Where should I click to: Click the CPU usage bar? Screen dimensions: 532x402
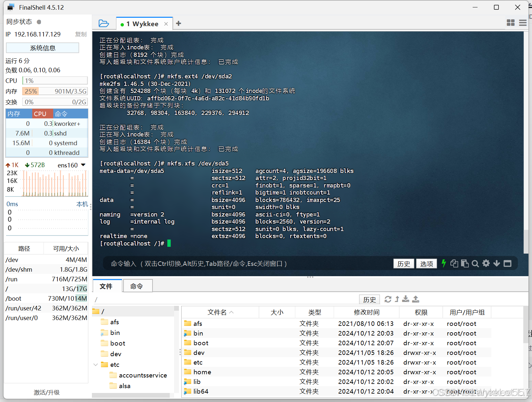(55, 81)
